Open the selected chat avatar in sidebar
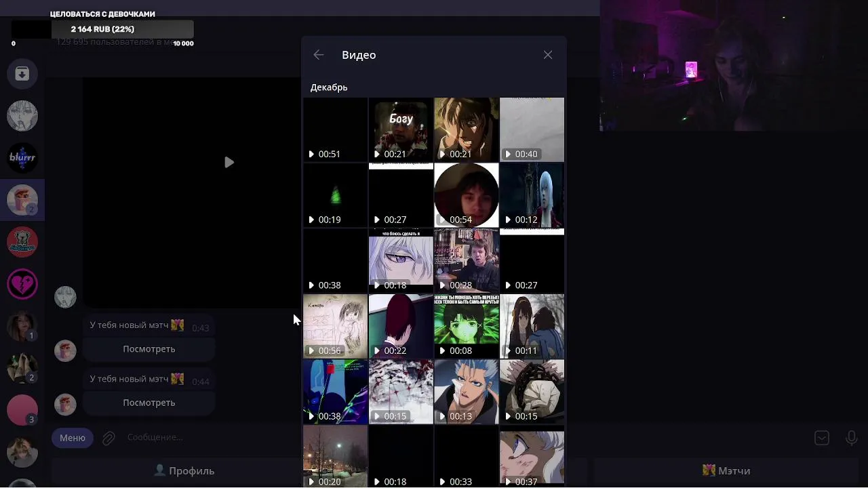This screenshot has width=868, height=488. pyautogui.click(x=22, y=200)
